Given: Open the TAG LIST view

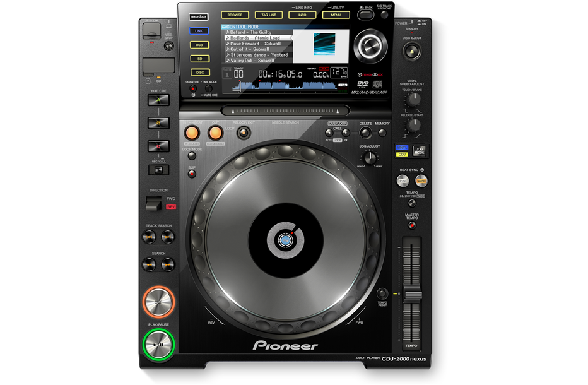Looking at the screenshot, I should [x=268, y=15].
